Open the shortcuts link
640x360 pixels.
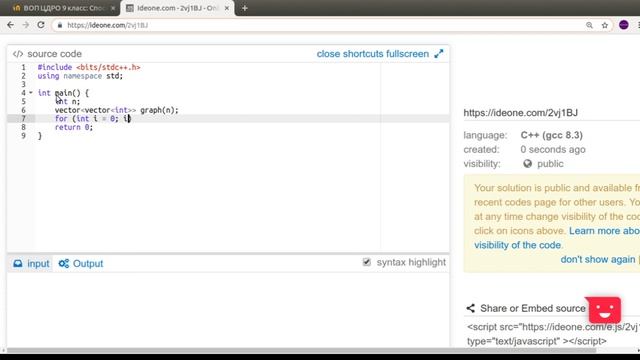[363, 54]
